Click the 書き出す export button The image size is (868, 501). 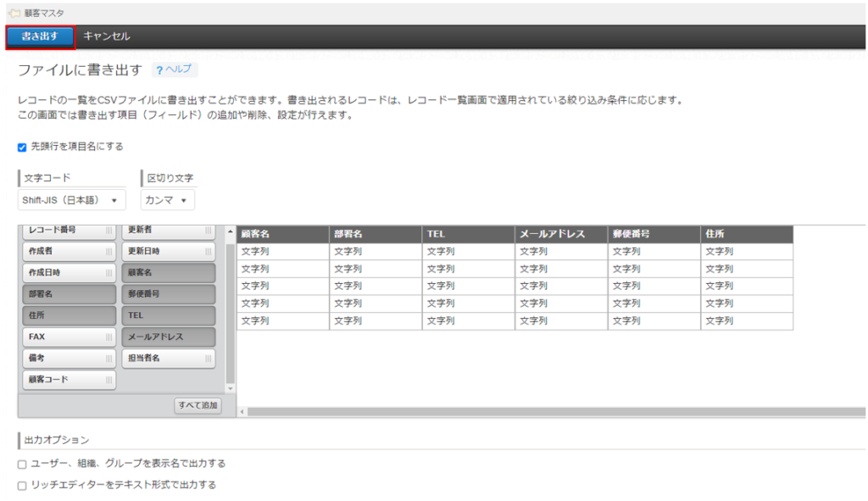point(40,36)
